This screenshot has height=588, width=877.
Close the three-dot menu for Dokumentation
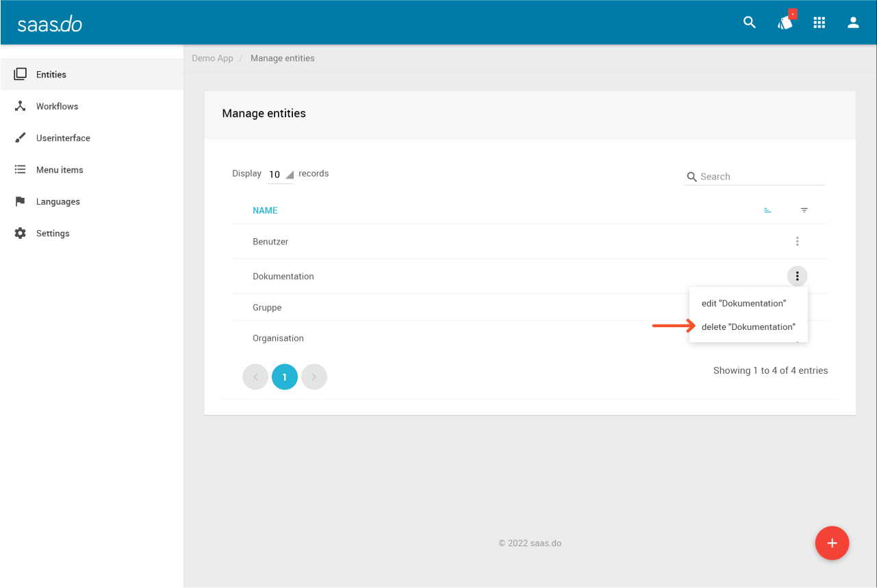tap(797, 276)
